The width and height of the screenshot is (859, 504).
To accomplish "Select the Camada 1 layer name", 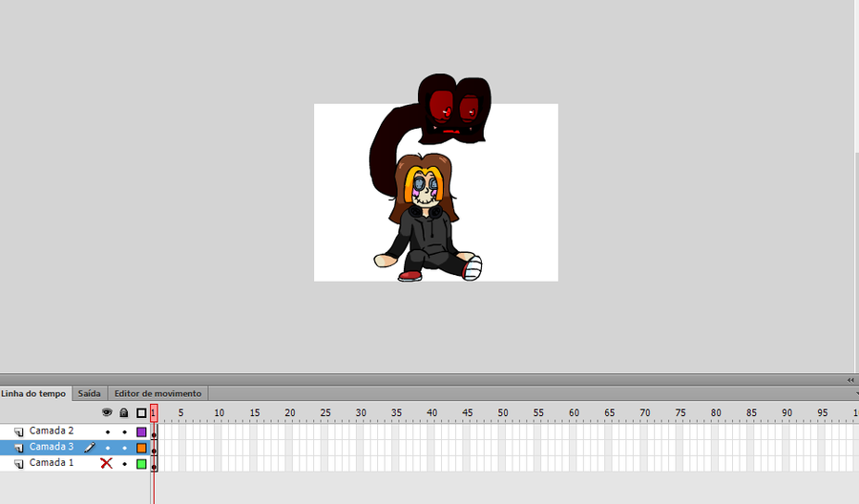I will (x=51, y=463).
